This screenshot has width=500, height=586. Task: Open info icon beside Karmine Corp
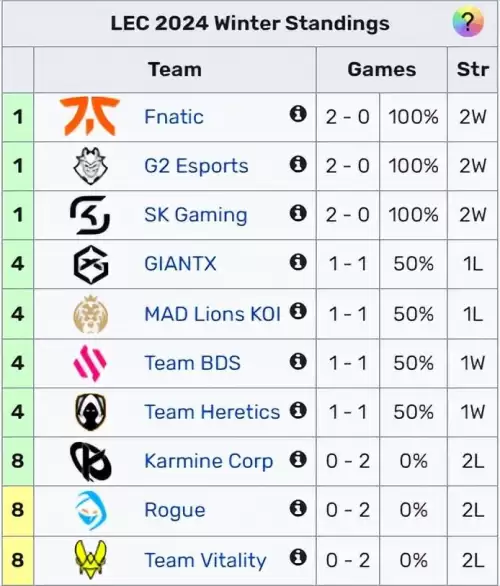(x=298, y=459)
